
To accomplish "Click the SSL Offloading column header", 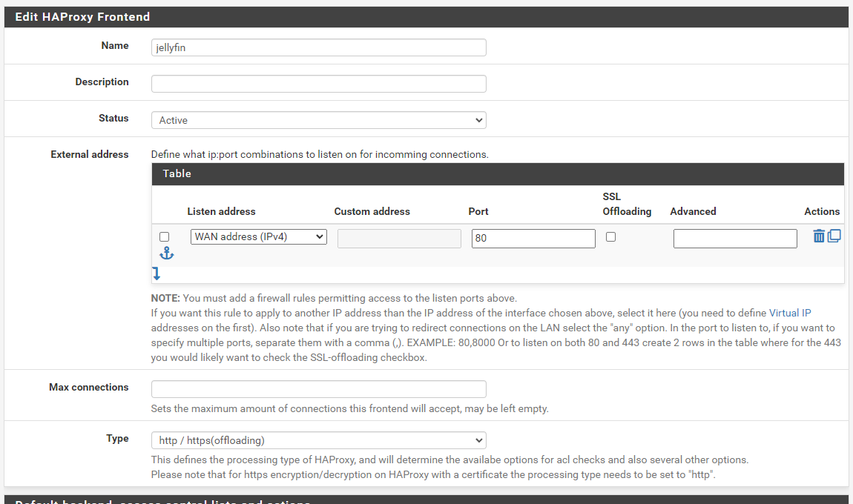I will click(626, 204).
